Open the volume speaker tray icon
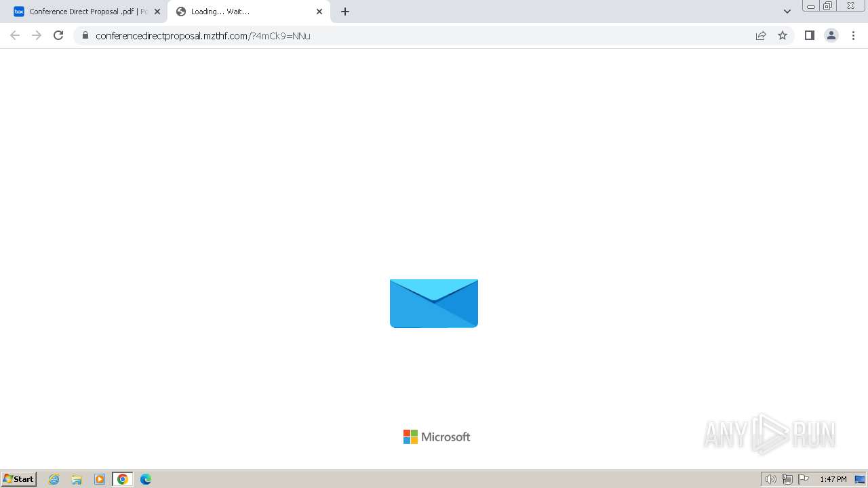 click(770, 479)
